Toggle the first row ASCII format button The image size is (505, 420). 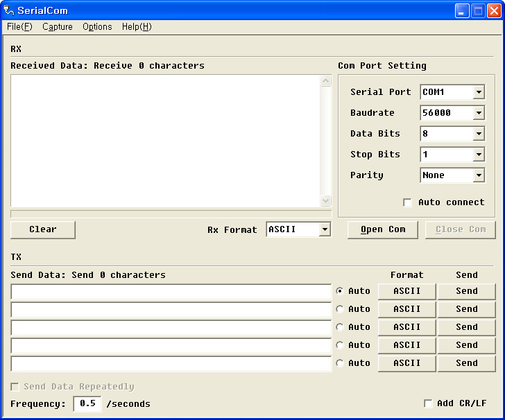coord(406,291)
